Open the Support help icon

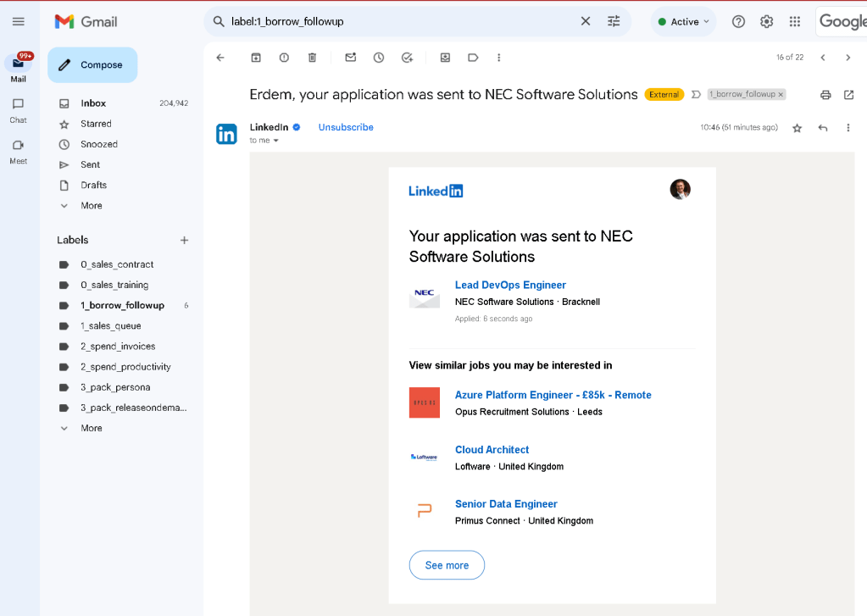(x=738, y=21)
